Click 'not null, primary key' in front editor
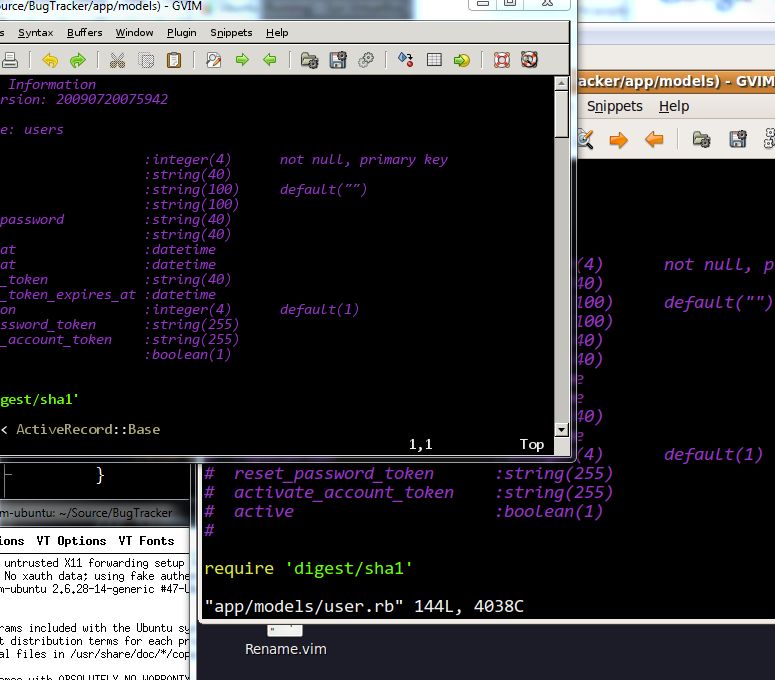 [364, 160]
